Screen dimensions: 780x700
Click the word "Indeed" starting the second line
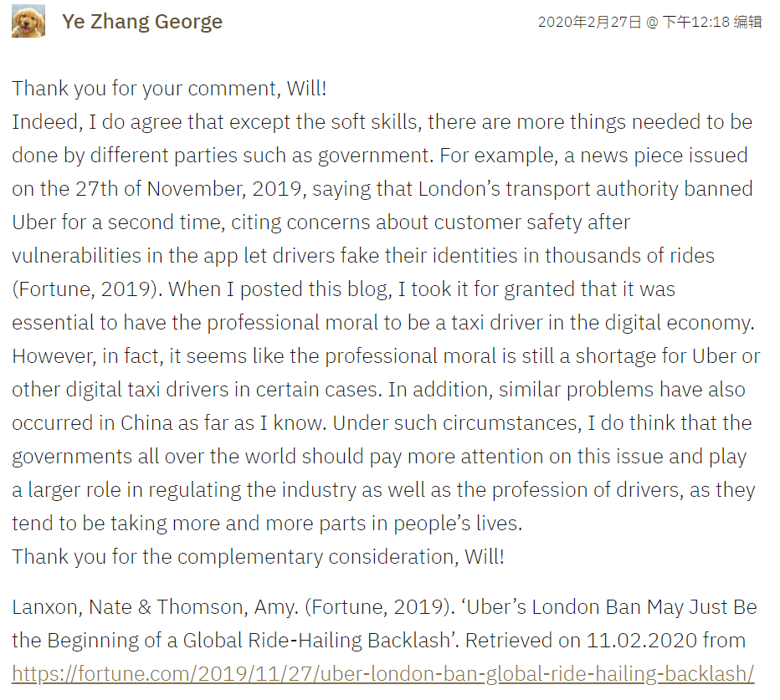click(x=44, y=122)
